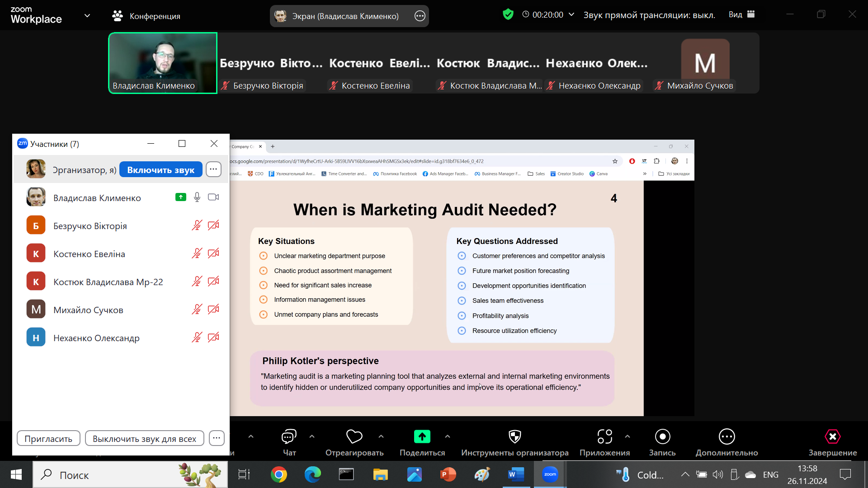Toggle Безручко Вікторія's muted microphone icon
The image size is (868, 488).
(x=197, y=225)
